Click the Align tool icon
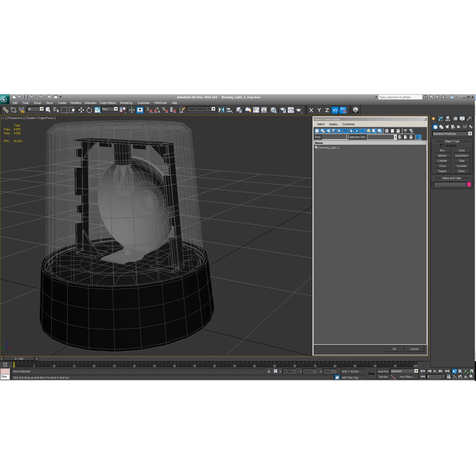 click(230, 110)
